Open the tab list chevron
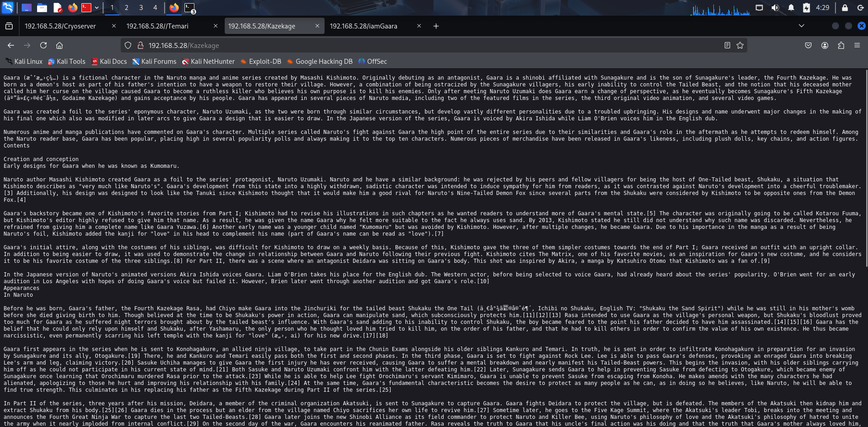Viewport: 868px width, 427px height. tap(801, 26)
